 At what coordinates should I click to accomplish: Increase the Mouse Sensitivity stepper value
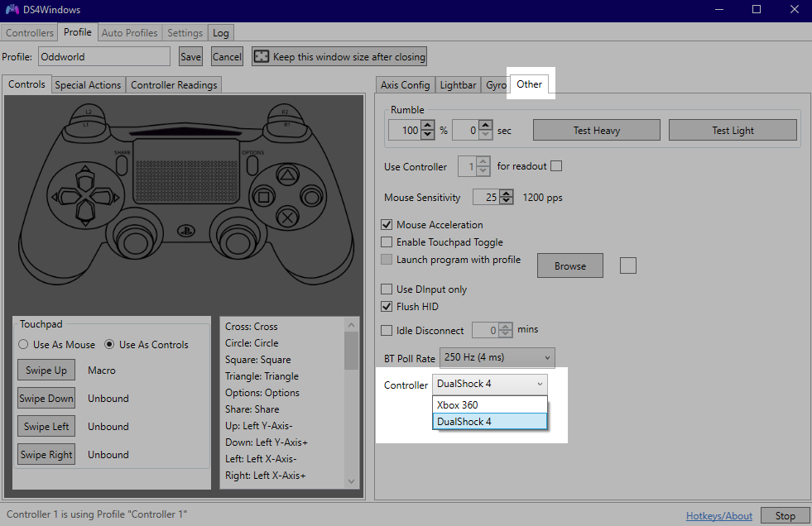point(507,194)
